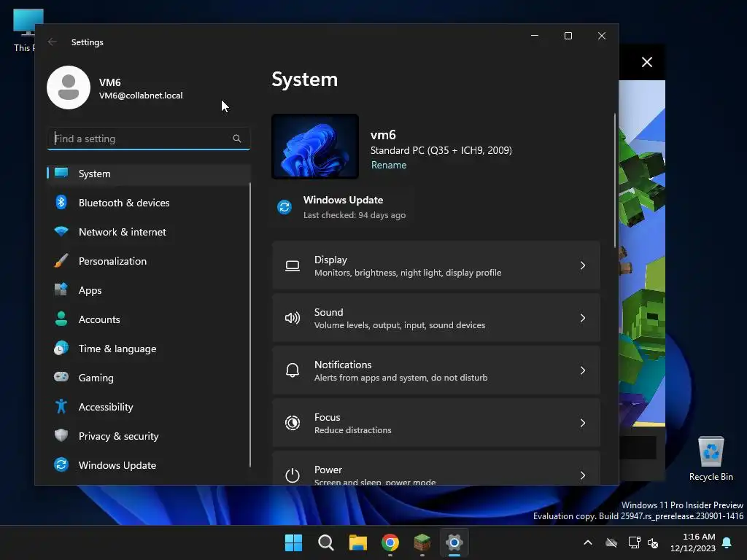Click the Bluetooth icon in sidebar
This screenshot has width=747, height=560.
click(x=61, y=203)
